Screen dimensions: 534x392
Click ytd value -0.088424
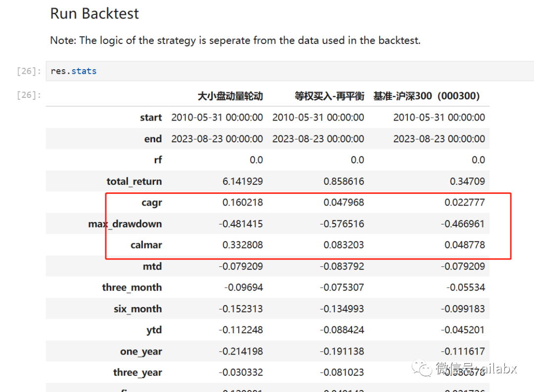click(x=342, y=330)
